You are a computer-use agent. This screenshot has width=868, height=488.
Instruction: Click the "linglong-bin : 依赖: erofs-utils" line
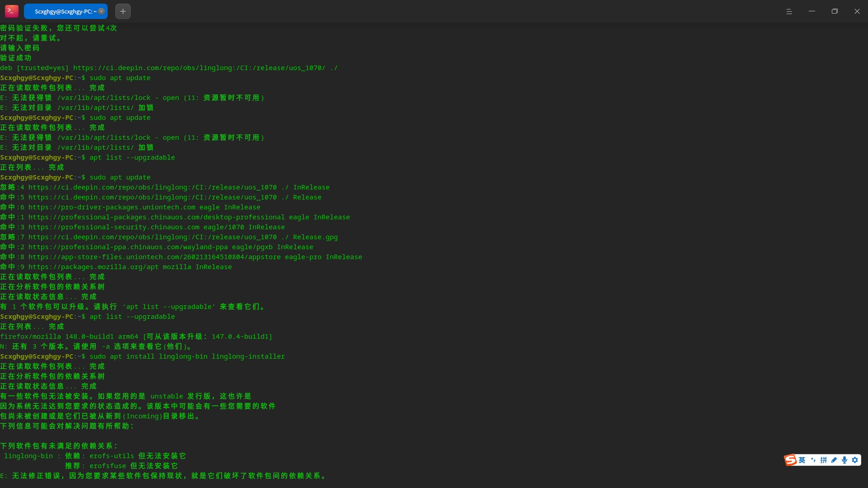(x=95, y=456)
